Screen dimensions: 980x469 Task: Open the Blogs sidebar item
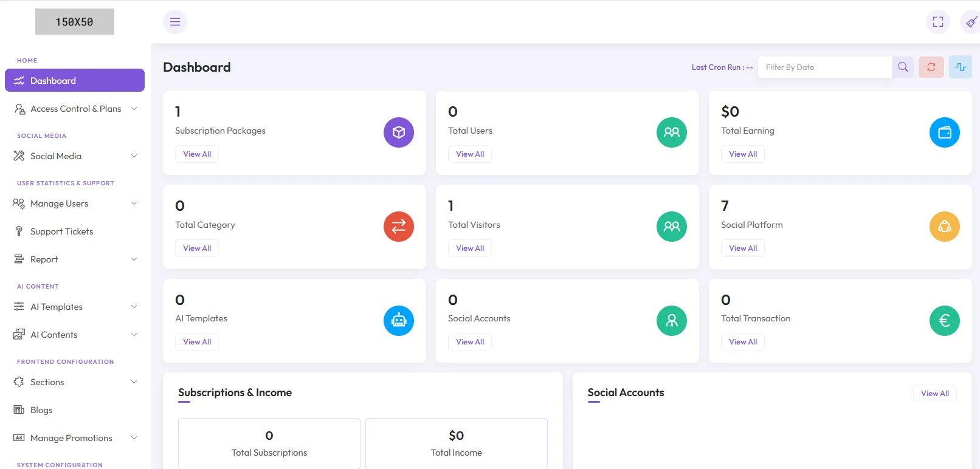pyautogui.click(x=41, y=410)
